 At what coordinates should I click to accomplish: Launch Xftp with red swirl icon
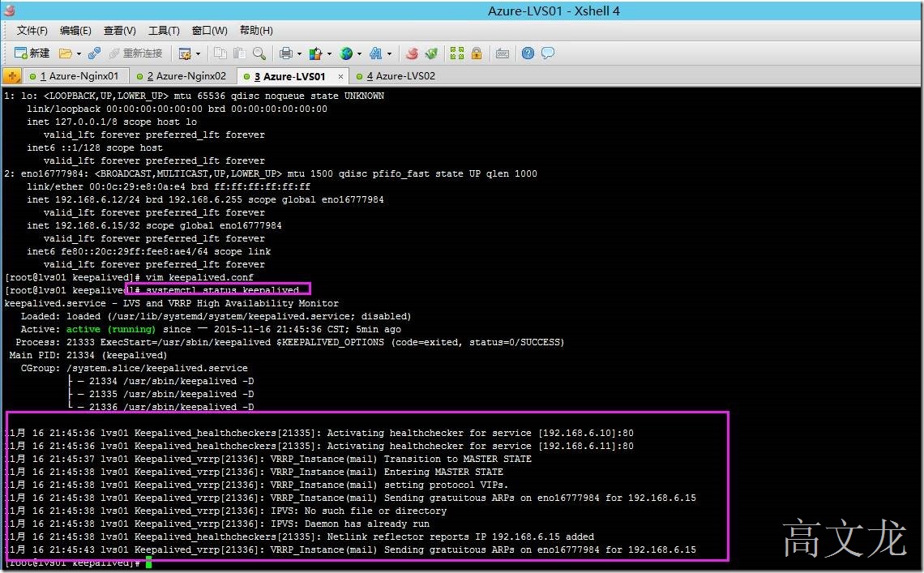pos(412,53)
